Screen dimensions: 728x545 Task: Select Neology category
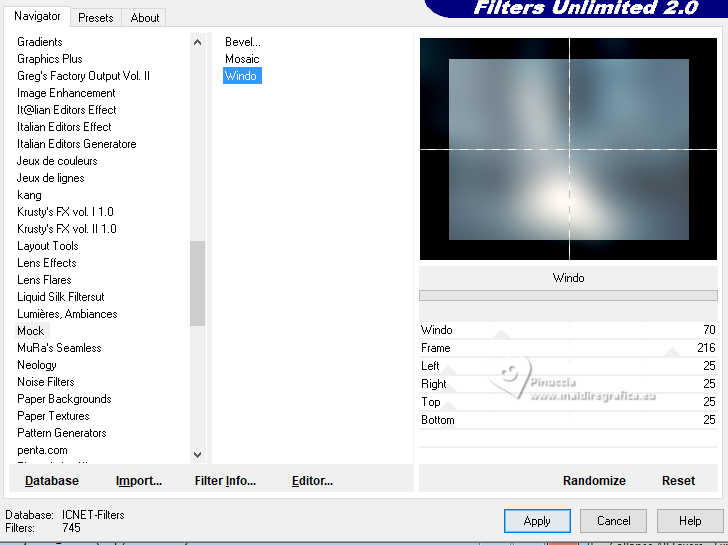coord(37,365)
